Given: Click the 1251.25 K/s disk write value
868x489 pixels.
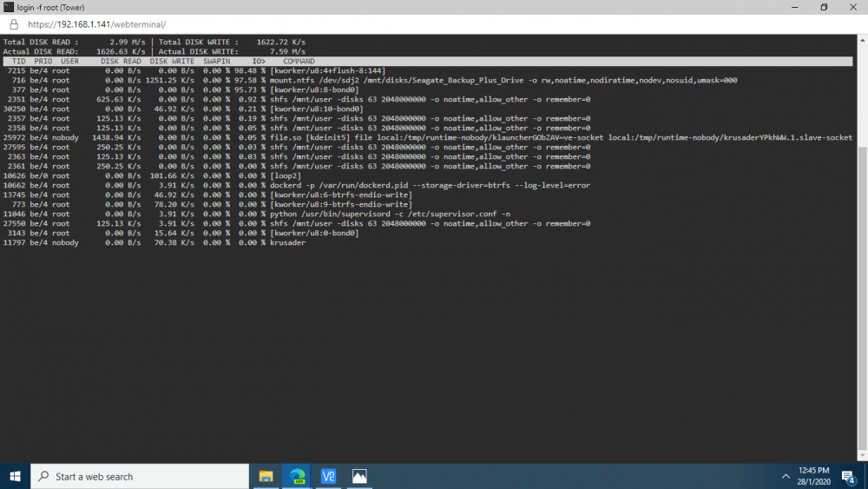Looking at the screenshot, I should tap(170, 80).
